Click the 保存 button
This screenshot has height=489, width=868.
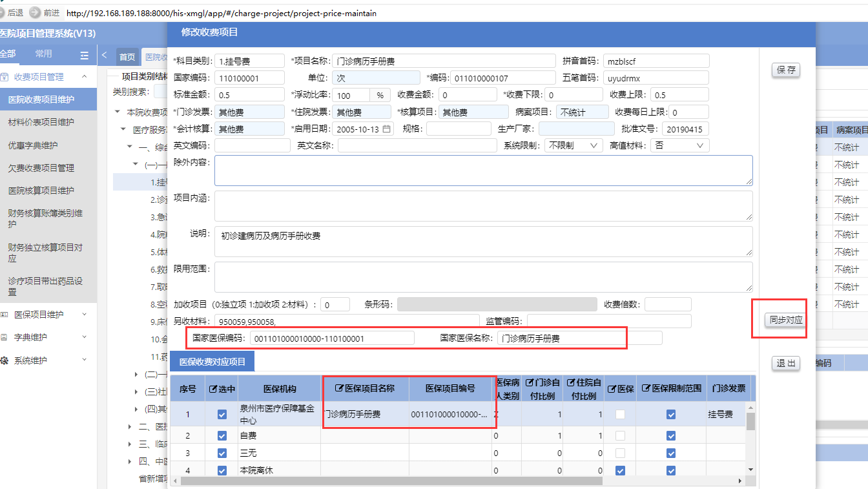pos(786,70)
